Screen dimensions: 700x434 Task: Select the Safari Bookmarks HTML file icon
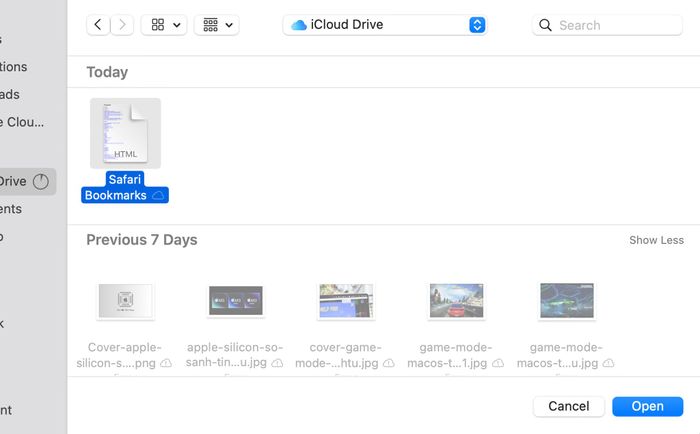pos(125,133)
